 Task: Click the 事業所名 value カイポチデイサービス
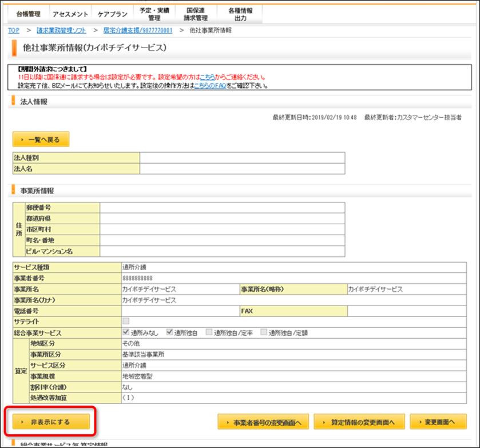[x=149, y=290]
